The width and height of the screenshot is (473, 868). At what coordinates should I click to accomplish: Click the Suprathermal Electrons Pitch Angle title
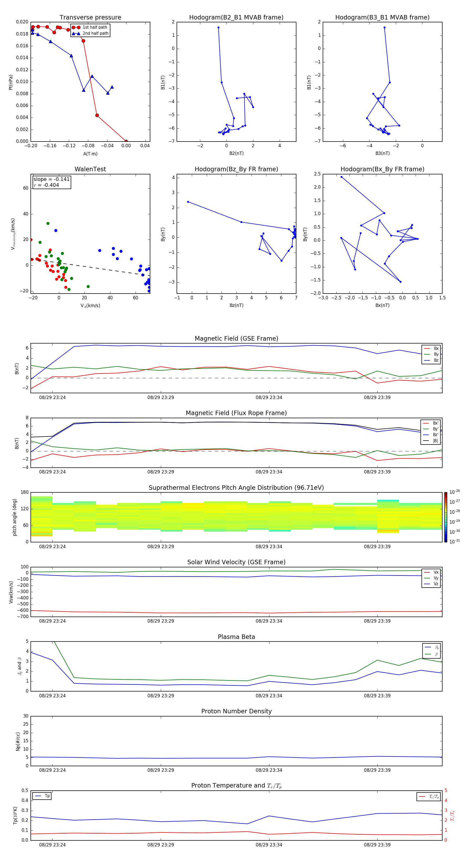[x=236, y=488]
